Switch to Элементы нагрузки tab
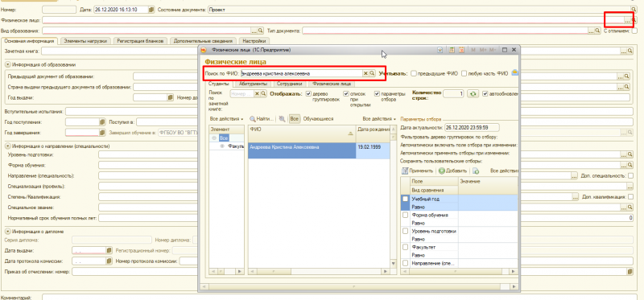The image size is (644, 300). (85, 41)
